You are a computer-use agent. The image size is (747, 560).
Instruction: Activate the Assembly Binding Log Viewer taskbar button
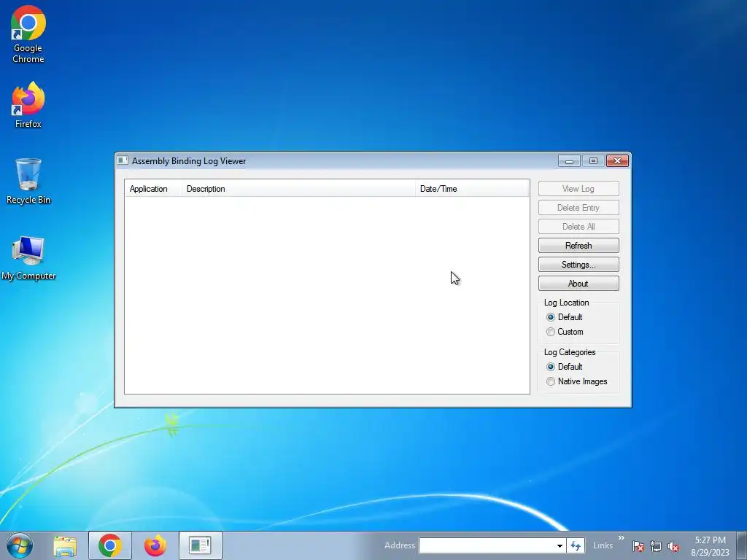200,545
